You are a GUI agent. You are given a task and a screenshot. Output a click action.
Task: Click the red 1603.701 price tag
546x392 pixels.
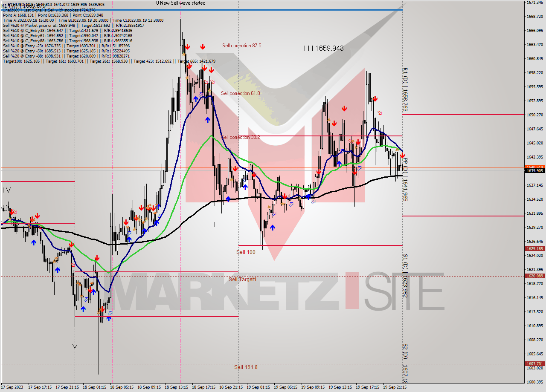pyautogui.click(x=534, y=363)
